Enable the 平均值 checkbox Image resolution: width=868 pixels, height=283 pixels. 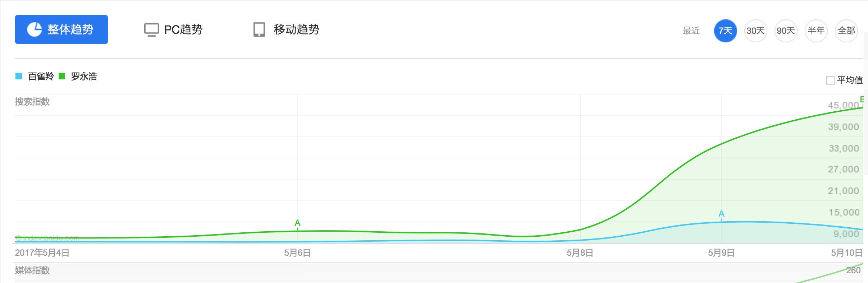(830, 80)
